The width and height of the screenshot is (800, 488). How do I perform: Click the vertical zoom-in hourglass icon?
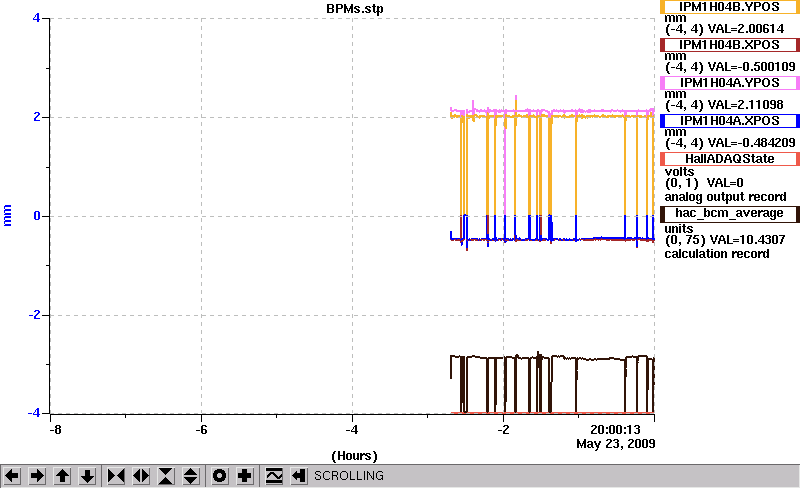(166, 476)
